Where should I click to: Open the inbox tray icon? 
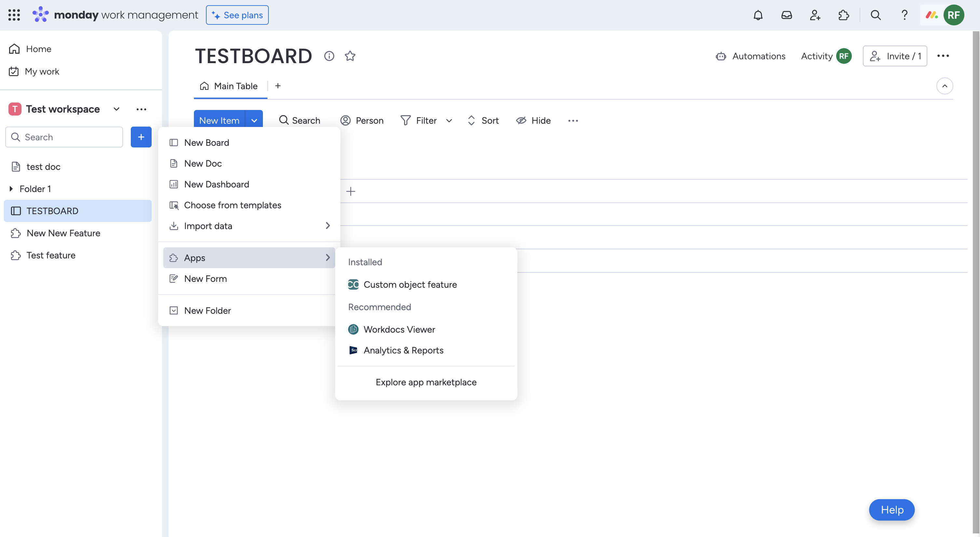pos(786,15)
